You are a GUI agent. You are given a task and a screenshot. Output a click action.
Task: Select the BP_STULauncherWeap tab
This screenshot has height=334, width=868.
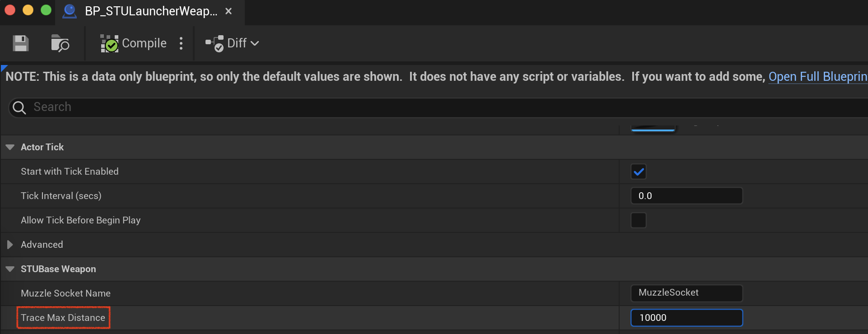pyautogui.click(x=150, y=11)
